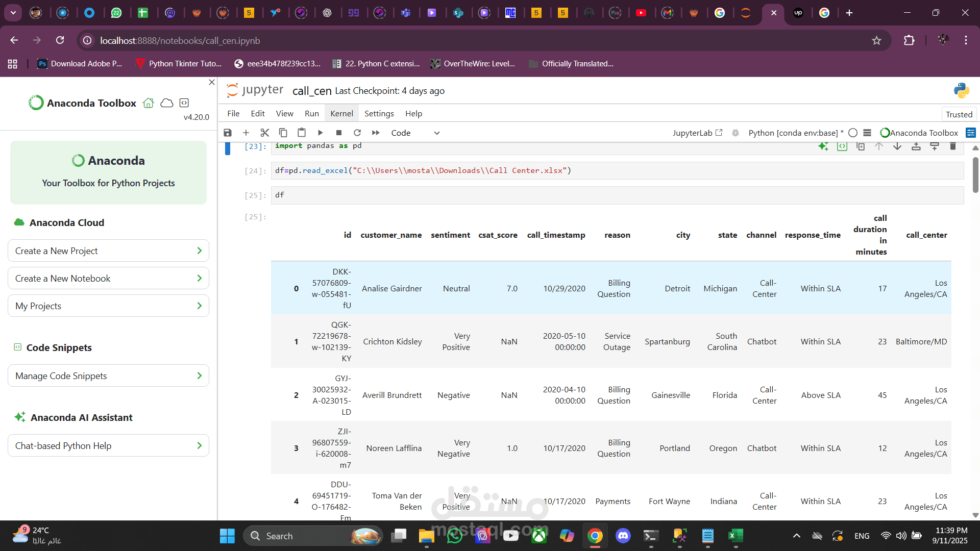Click the Analise Gairdner cell
Viewport: 980px width, 551px height.
point(391,289)
